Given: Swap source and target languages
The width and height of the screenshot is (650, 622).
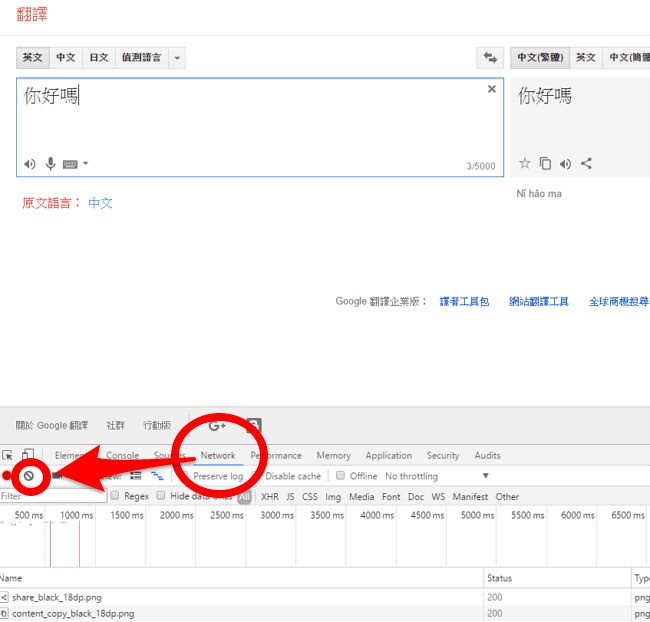Looking at the screenshot, I should coord(490,58).
